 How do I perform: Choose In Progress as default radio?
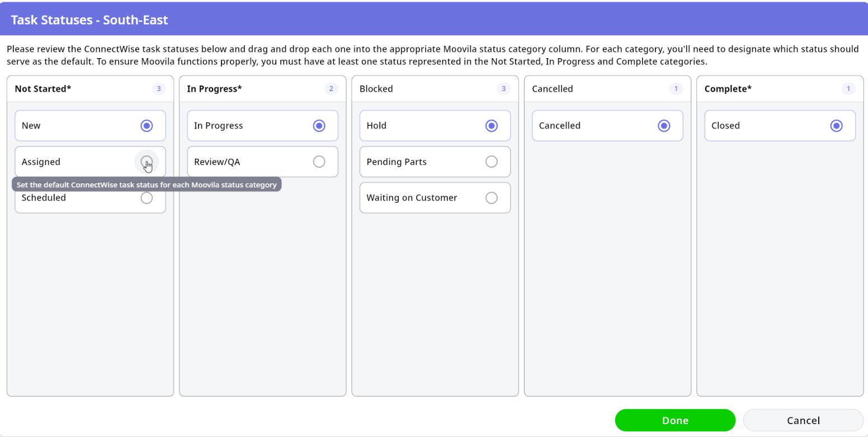[x=319, y=126]
